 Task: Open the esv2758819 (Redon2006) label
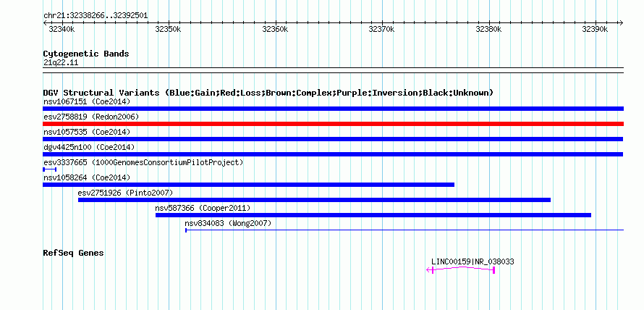[x=91, y=117]
